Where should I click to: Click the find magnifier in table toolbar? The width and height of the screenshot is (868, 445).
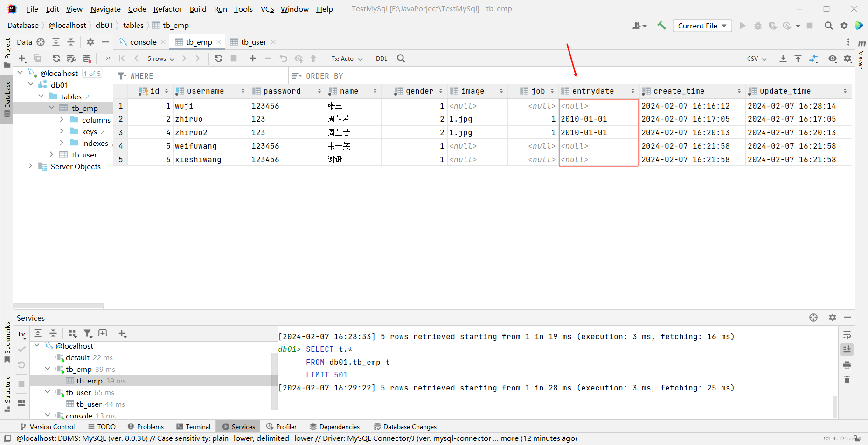[x=401, y=58]
